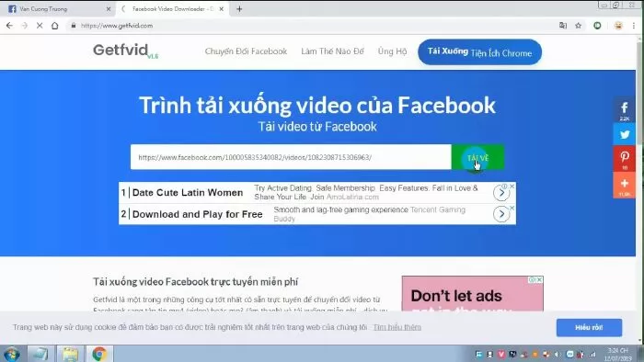Screen dimensions: 644x362
Task: Click the green TẢI VỀ download button
Action: coord(477,157)
